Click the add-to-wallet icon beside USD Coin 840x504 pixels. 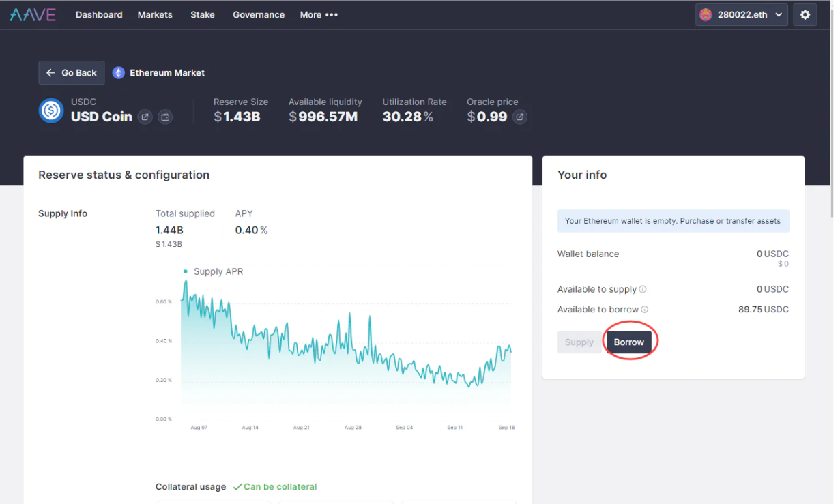pyautogui.click(x=165, y=117)
